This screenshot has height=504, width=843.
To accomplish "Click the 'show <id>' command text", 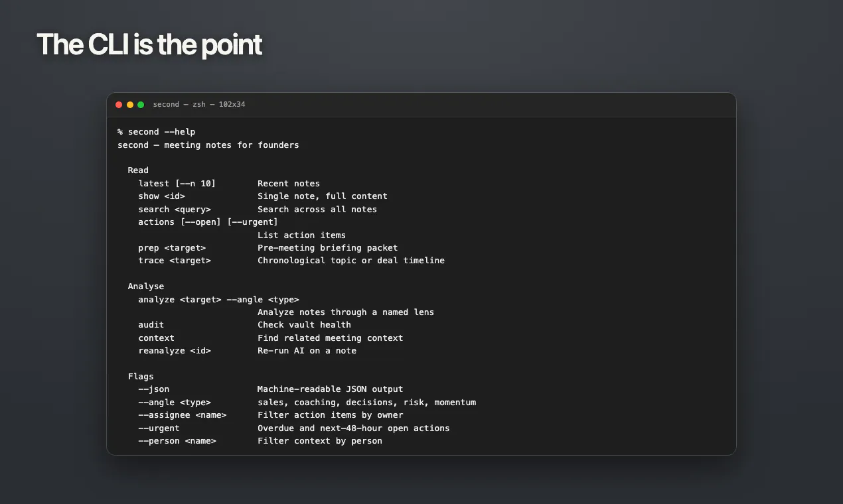I will (162, 196).
